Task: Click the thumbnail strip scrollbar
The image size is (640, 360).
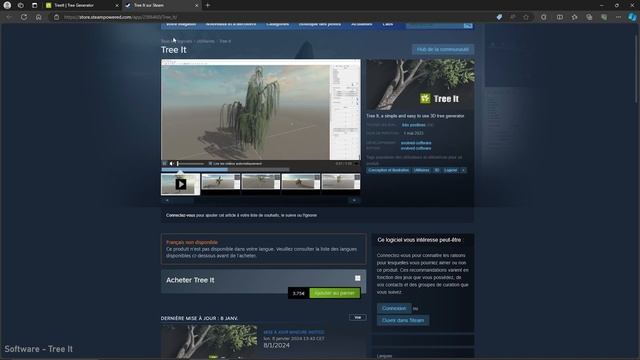Action: [260, 200]
